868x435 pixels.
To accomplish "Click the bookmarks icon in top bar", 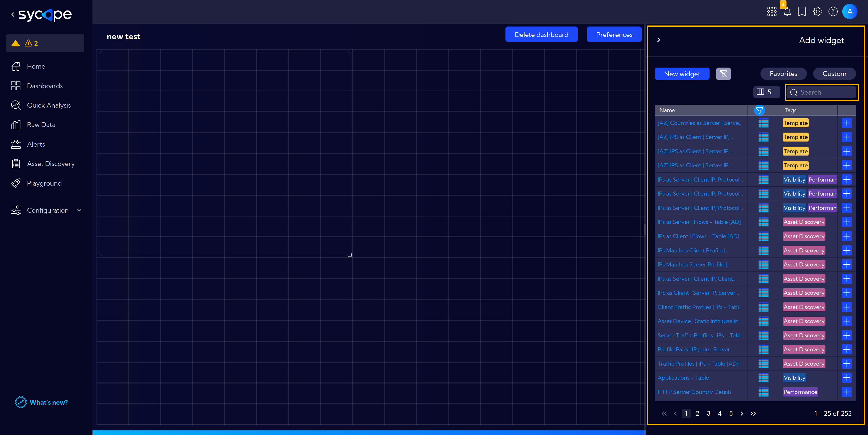I will 803,11.
